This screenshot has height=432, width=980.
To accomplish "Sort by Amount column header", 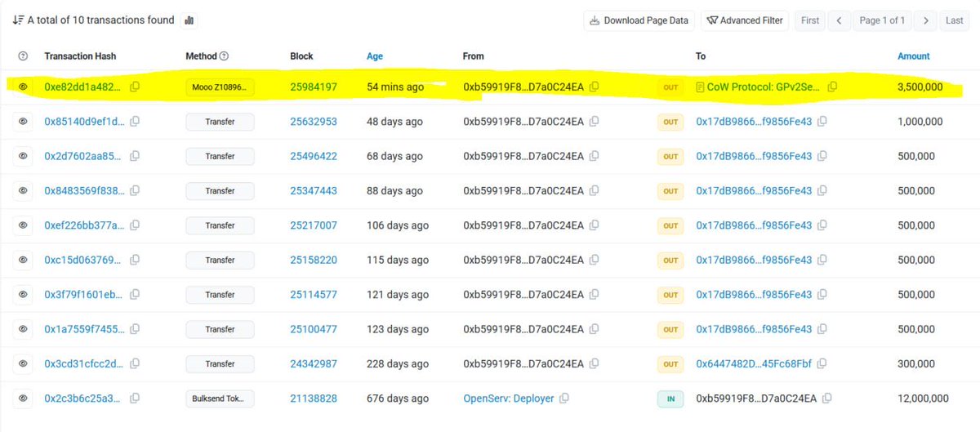I will click(x=914, y=56).
